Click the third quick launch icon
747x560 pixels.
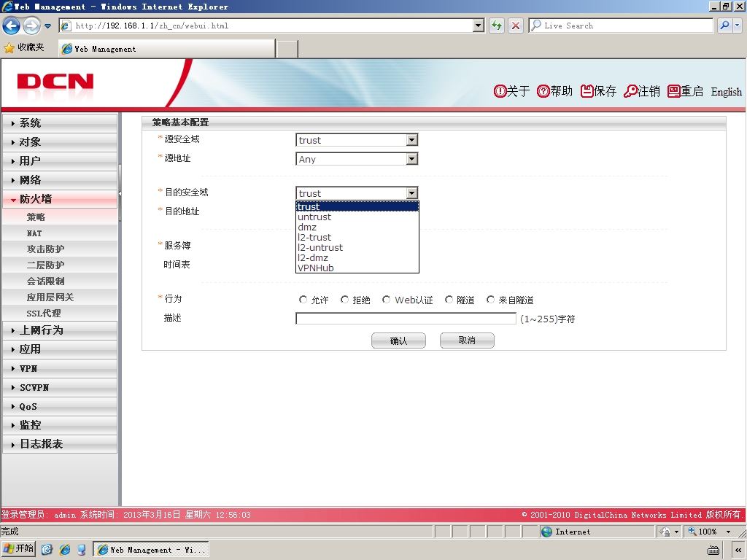tap(82, 550)
